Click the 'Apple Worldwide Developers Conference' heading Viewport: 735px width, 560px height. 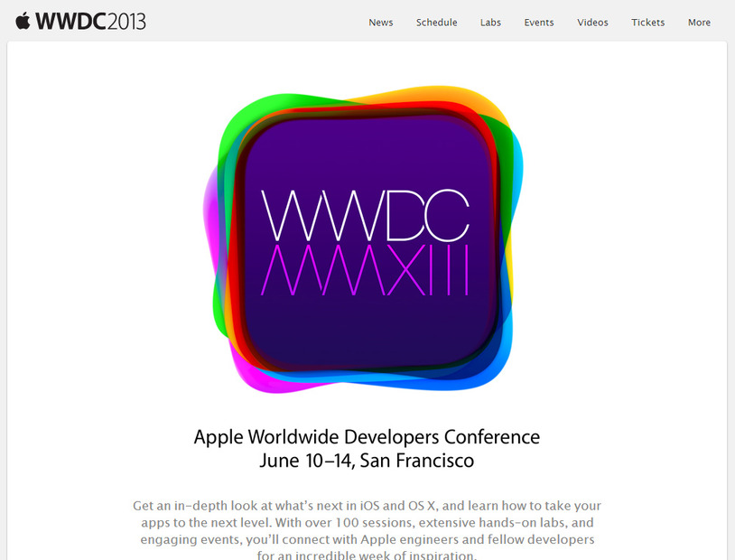click(367, 437)
